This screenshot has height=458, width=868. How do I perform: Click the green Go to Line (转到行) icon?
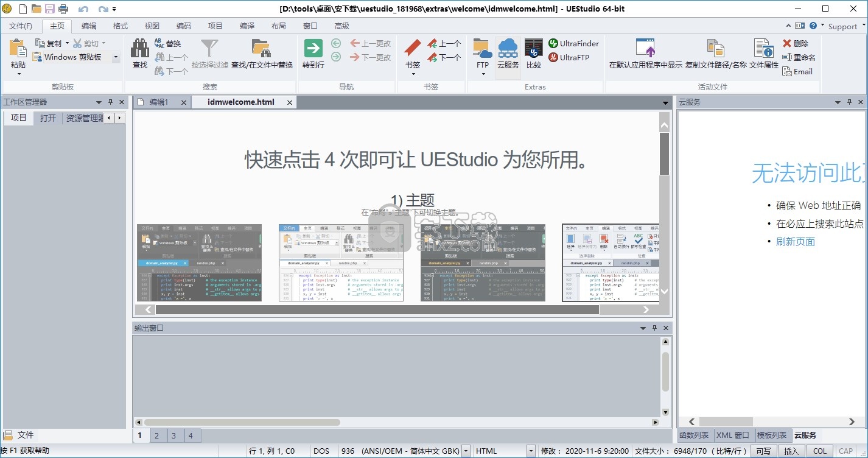(x=313, y=49)
